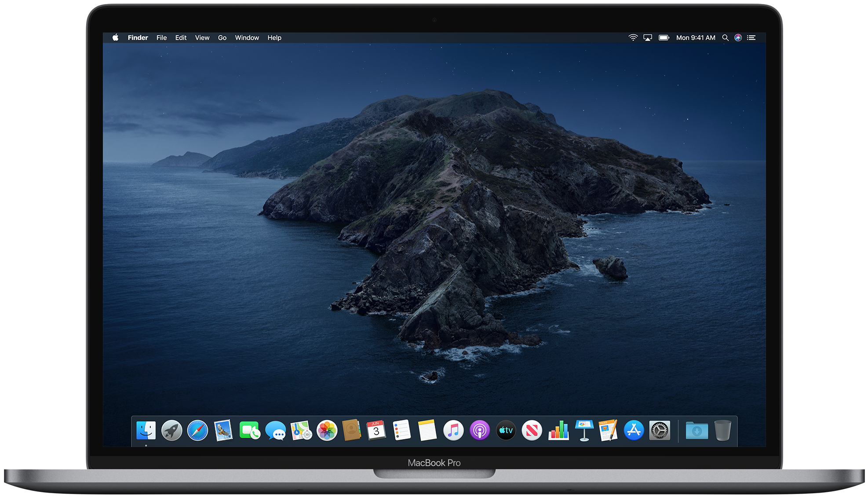
Task: Open the Window menu
Action: coord(247,38)
